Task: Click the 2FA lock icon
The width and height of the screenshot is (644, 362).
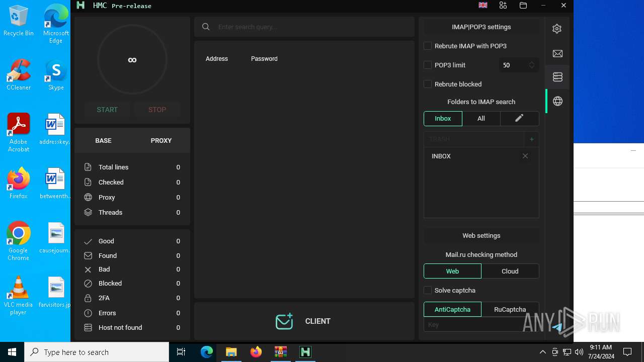Action: click(x=88, y=298)
